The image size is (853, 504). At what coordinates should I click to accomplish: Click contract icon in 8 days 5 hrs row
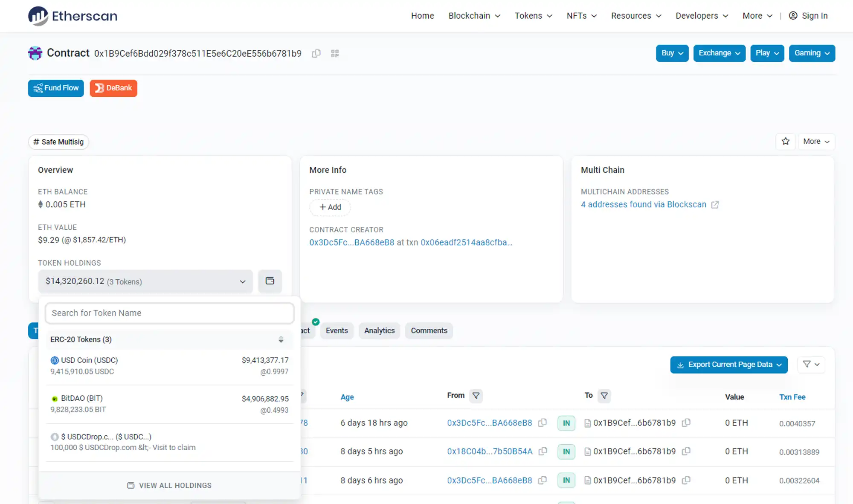[587, 452]
